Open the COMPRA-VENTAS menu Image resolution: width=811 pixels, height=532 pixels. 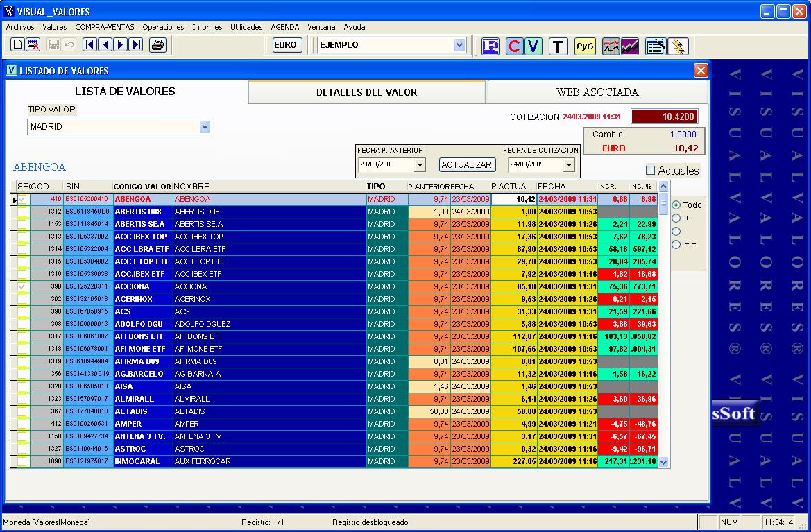pos(105,27)
